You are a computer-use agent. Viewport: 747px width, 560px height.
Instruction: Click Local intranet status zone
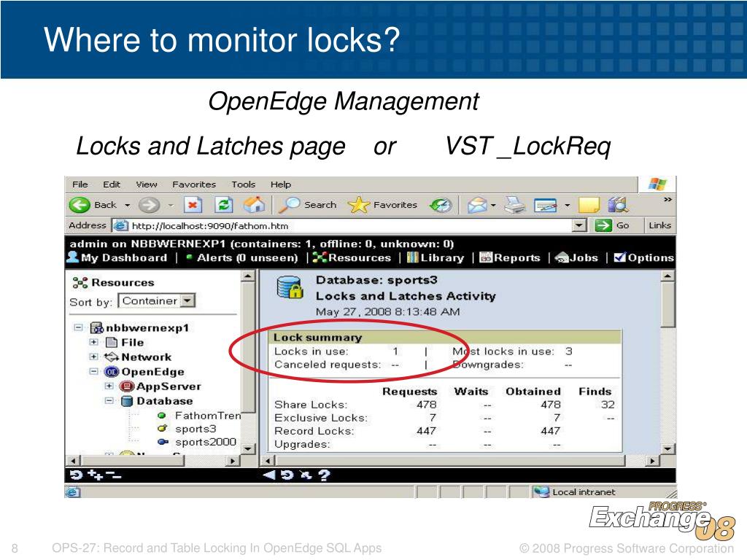click(576, 492)
